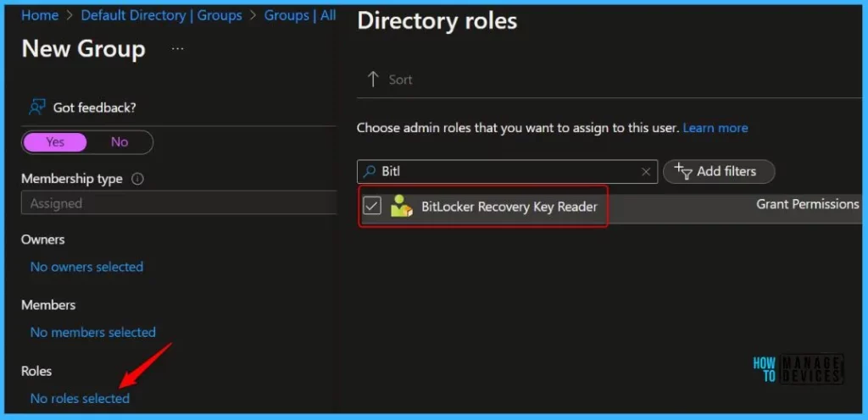The image size is (868, 420).
Task: Open the Learn more link
Action: point(715,128)
